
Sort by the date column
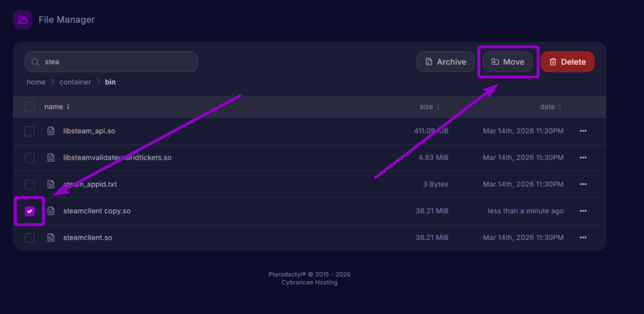click(x=551, y=107)
